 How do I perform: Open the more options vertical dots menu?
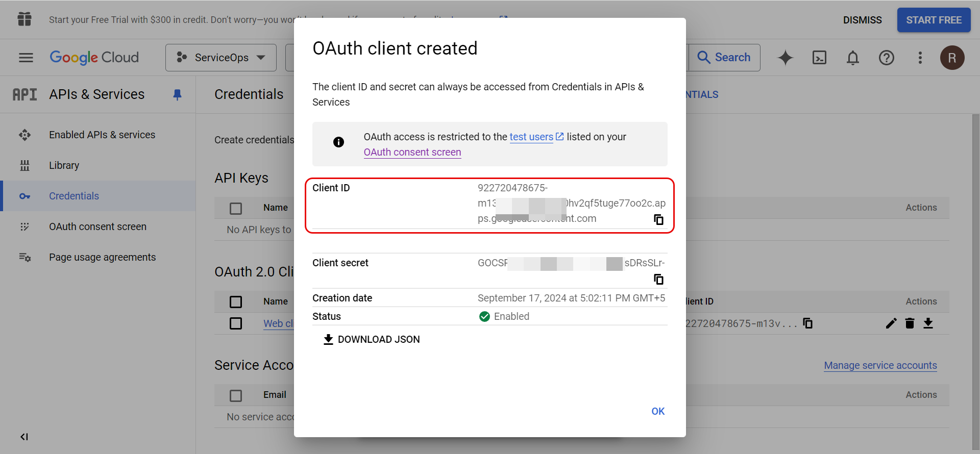(x=920, y=58)
